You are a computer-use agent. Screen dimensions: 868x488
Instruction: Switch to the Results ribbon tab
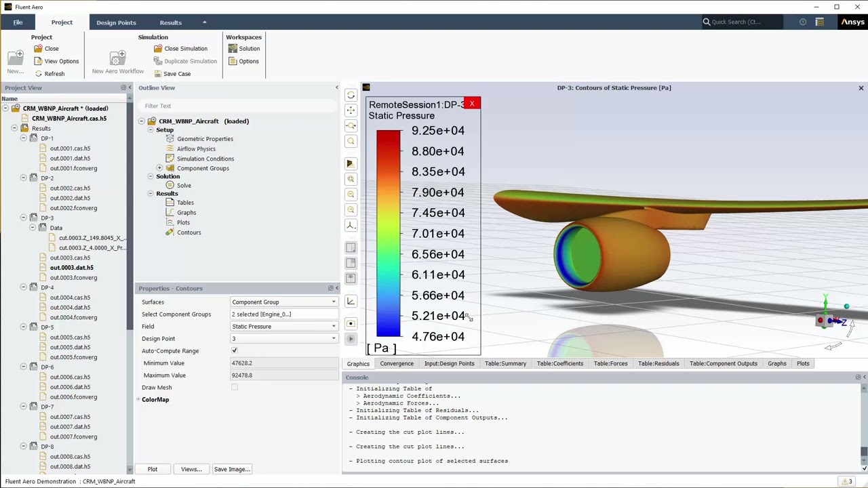pyautogui.click(x=170, y=22)
